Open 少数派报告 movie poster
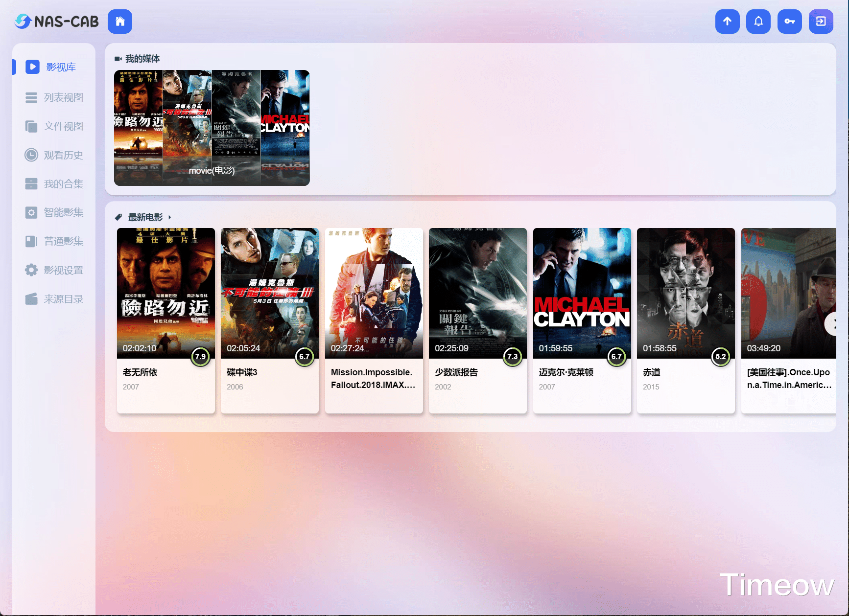This screenshot has width=849, height=616. [x=478, y=293]
